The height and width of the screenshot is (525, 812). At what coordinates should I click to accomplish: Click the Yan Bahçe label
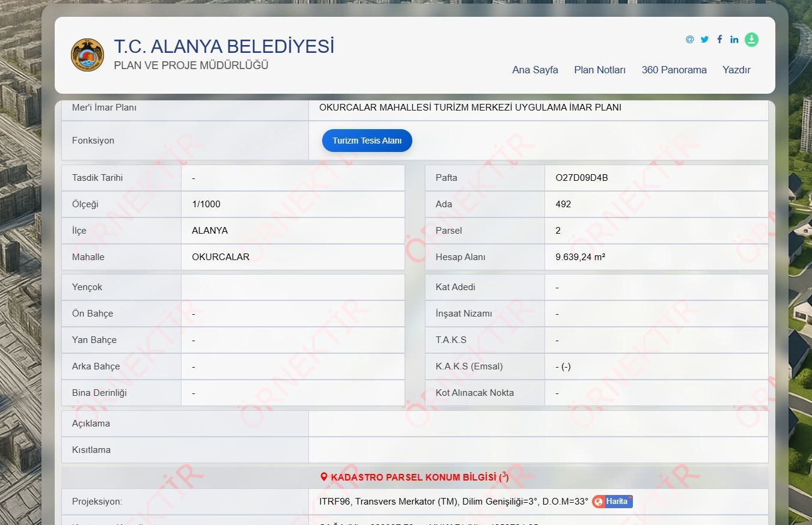coord(94,340)
